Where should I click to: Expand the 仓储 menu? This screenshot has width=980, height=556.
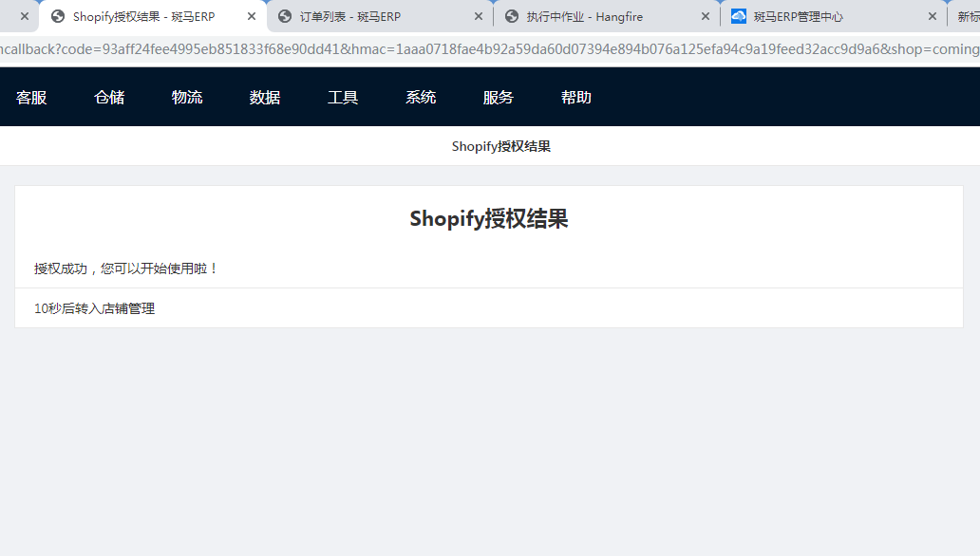109,97
